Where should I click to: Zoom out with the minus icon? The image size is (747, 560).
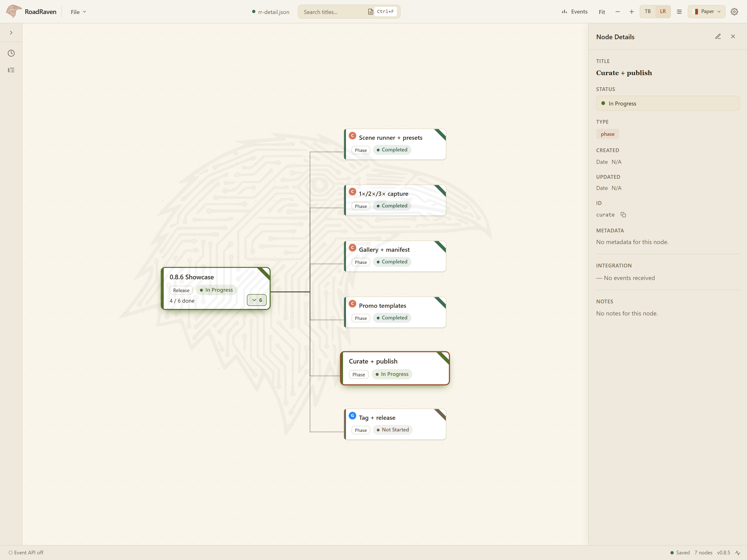point(618,12)
